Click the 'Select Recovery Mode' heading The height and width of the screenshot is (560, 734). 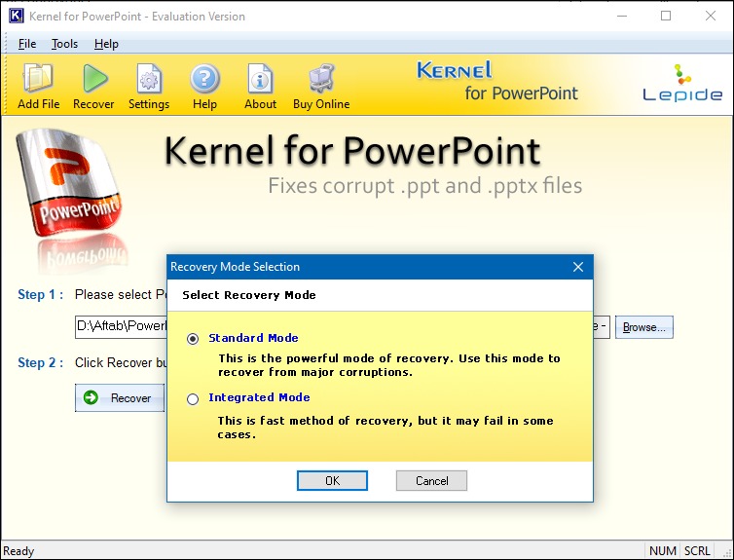[249, 295]
